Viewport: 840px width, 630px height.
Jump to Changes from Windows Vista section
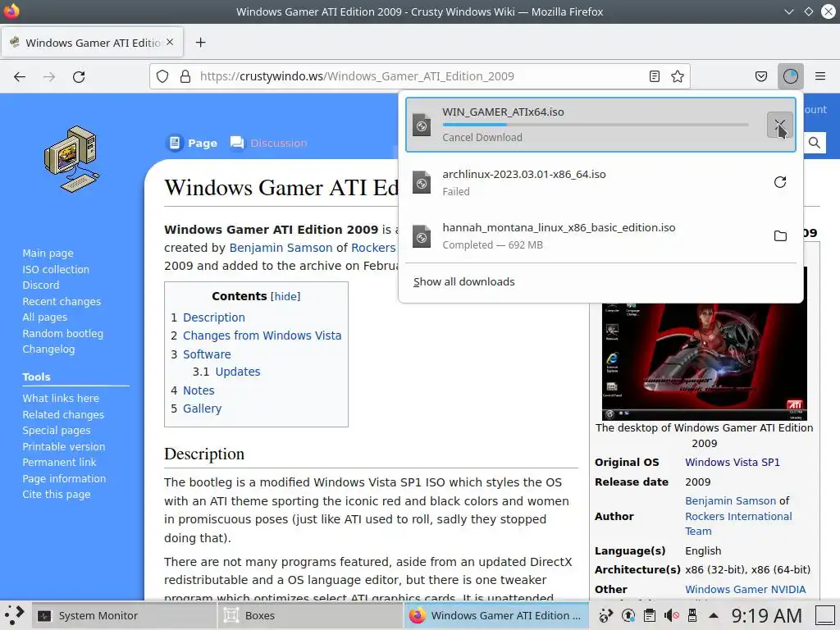coord(262,336)
